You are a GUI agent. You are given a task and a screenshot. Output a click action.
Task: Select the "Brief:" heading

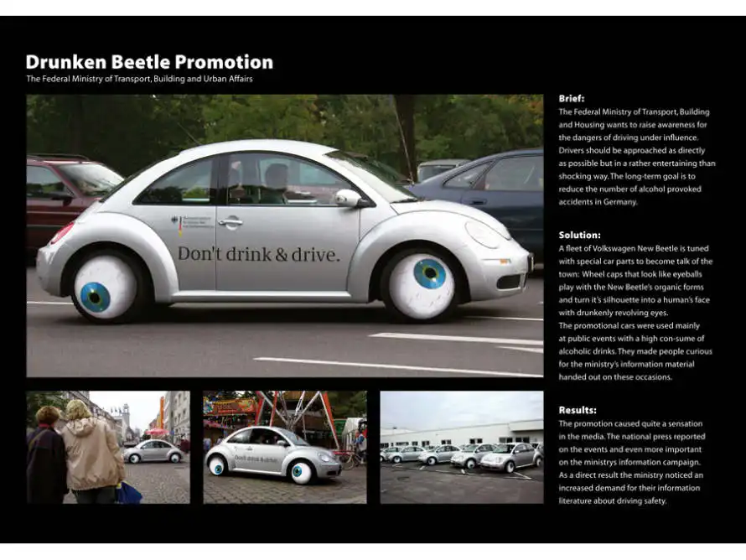pos(572,98)
